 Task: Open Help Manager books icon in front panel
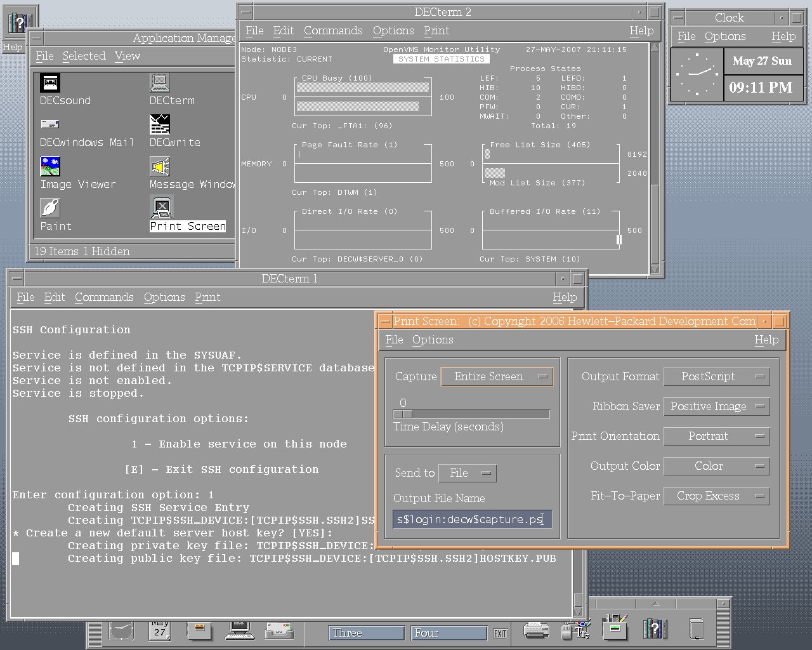click(655, 629)
